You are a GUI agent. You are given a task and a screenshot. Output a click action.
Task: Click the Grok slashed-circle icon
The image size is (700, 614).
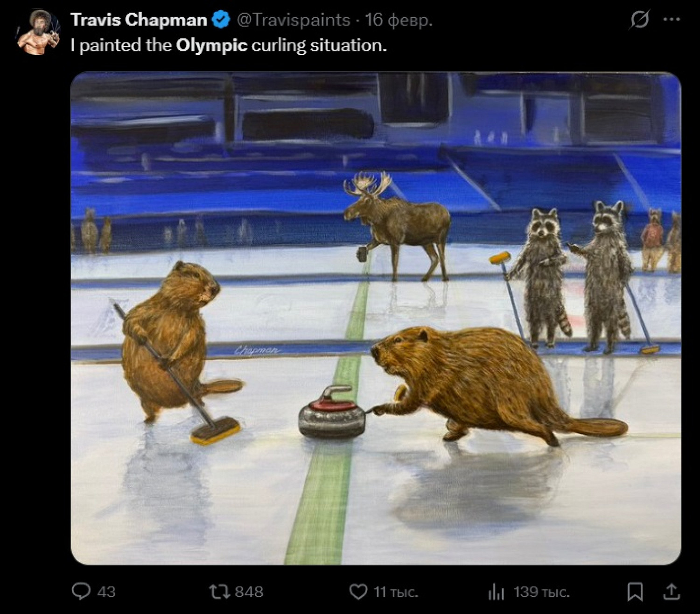639,20
